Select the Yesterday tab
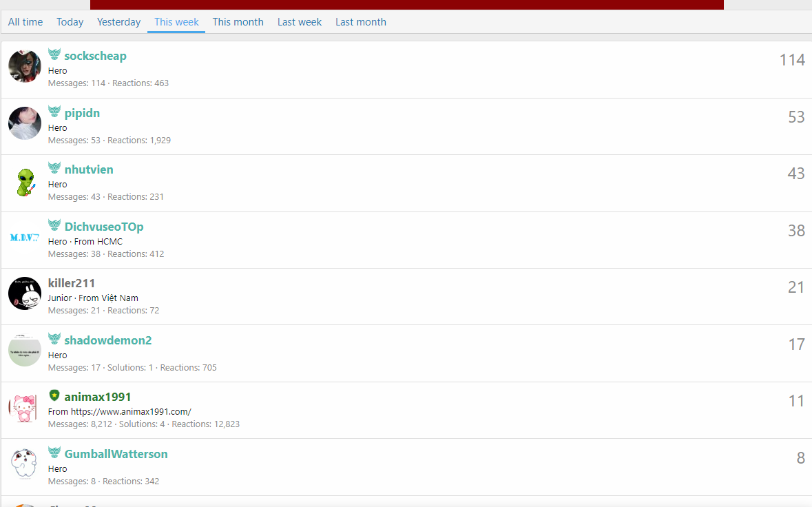This screenshot has height=507, width=812. pos(118,22)
